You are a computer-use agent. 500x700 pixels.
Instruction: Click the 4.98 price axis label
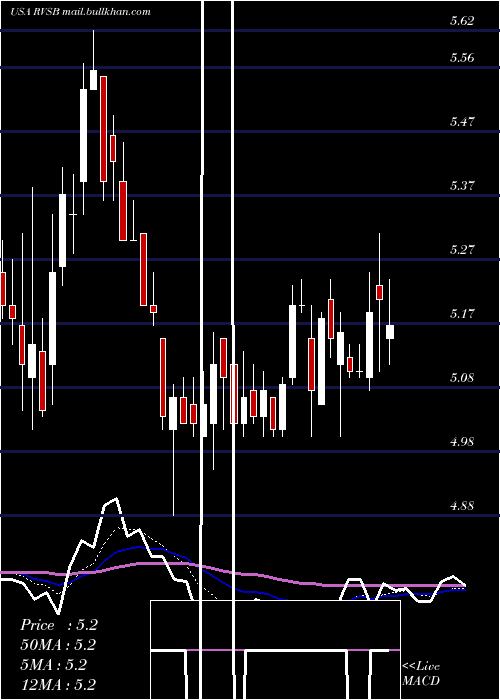coord(462,442)
